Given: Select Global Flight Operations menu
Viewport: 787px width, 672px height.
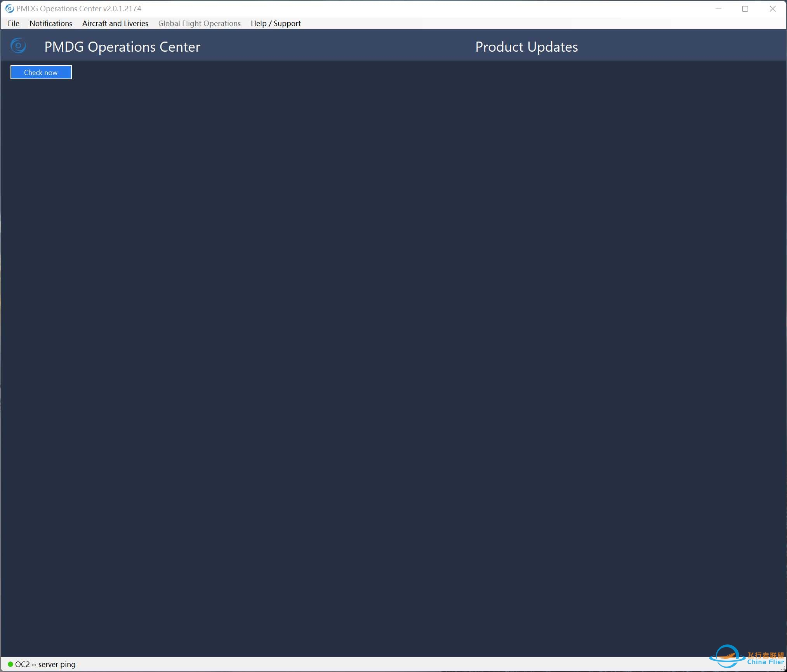Looking at the screenshot, I should tap(200, 23).
